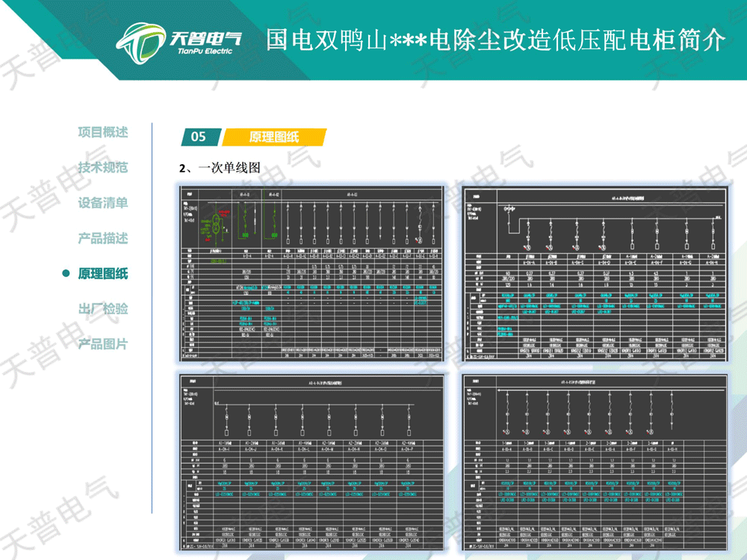This screenshot has width=747, height=560.
Task: Open the 出厂检验 section
Action: pos(103,308)
